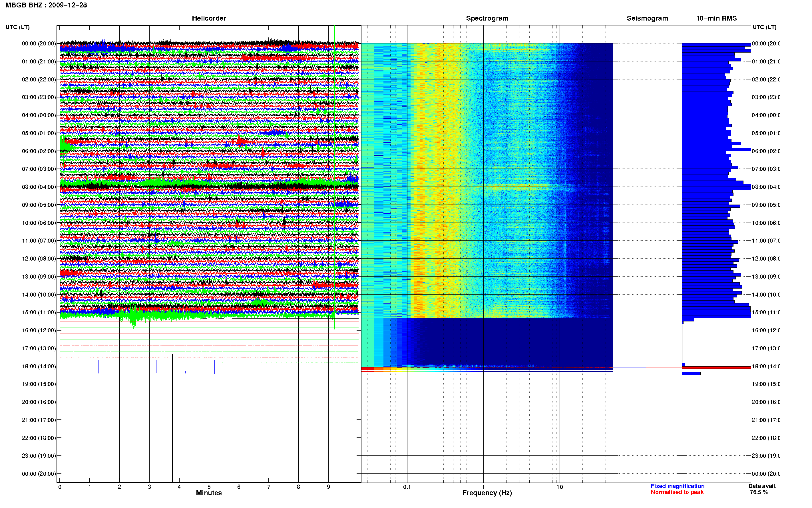Click the left '02:00 (22:00)' time label
Screen dimensions: 812x508
39,79
